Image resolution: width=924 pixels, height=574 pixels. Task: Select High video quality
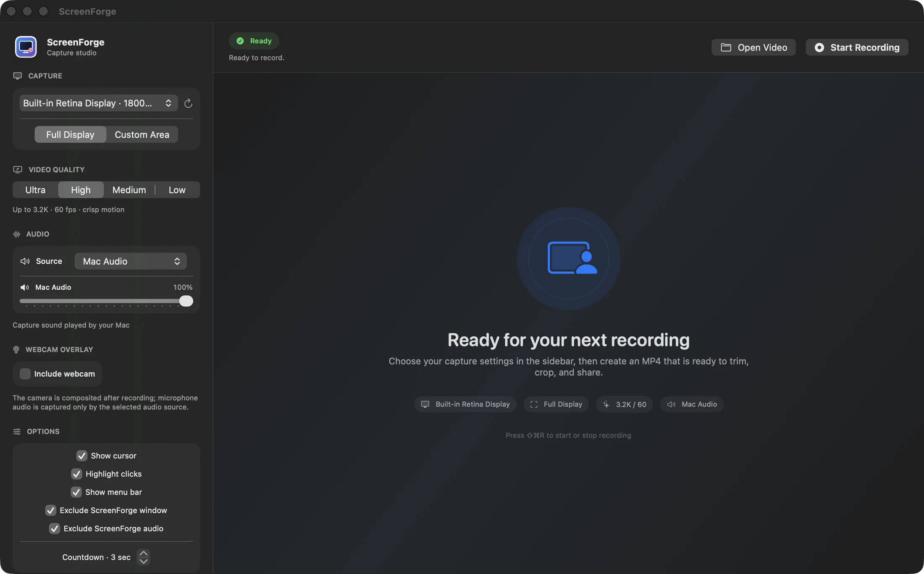pyautogui.click(x=81, y=190)
